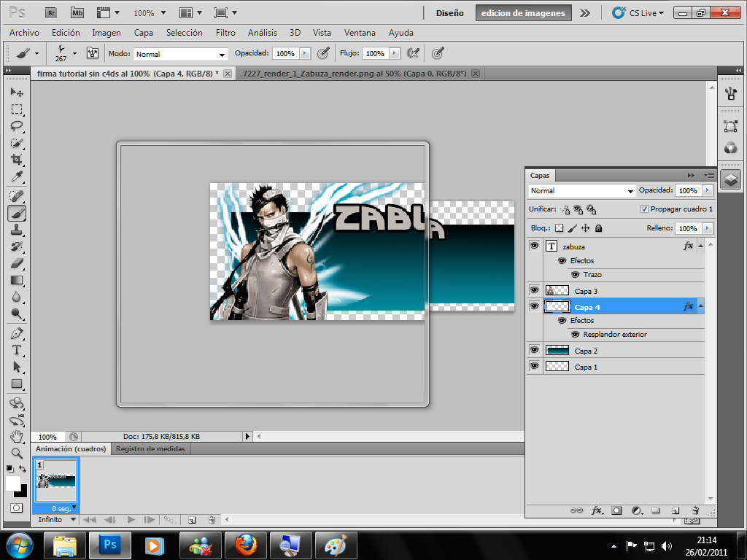Select the Clone Stamp tool

(17, 230)
